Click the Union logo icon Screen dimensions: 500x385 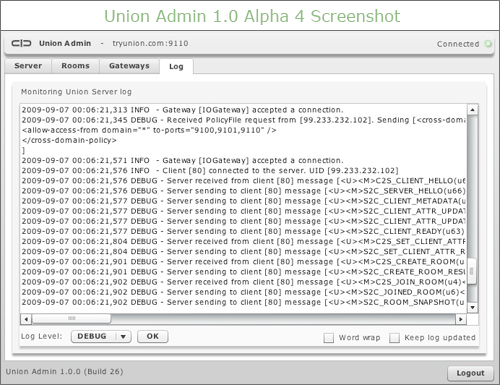(x=21, y=43)
